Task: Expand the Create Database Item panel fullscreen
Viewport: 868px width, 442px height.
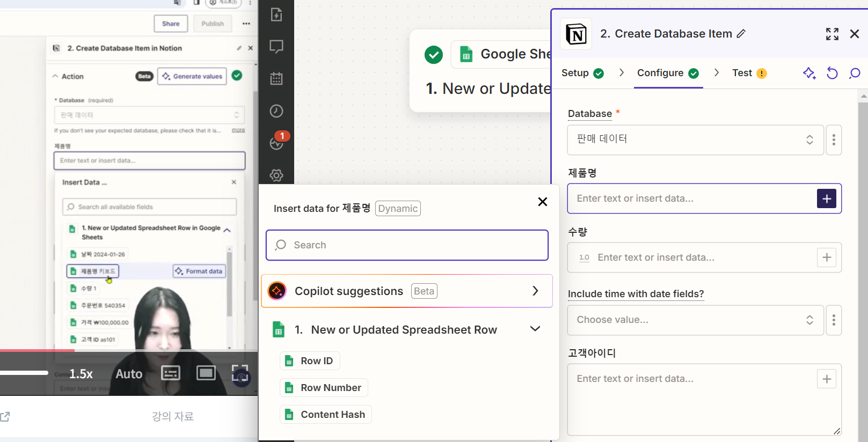Action: [832, 34]
